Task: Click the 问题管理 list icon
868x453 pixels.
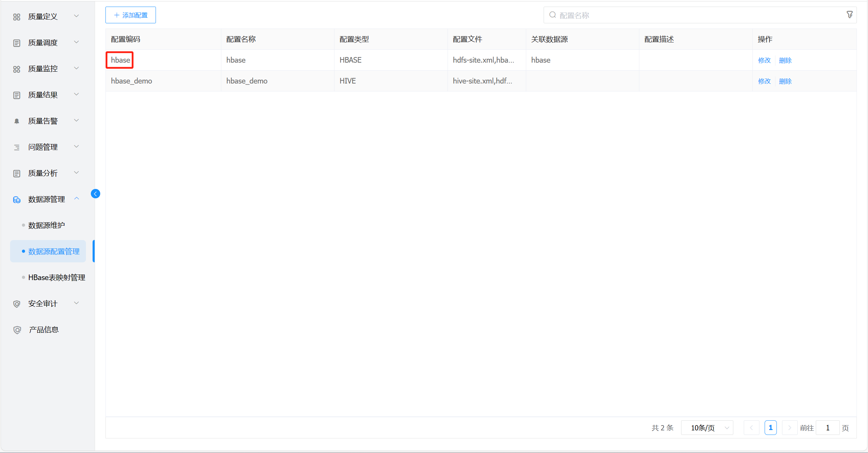Action: tap(17, 147)
